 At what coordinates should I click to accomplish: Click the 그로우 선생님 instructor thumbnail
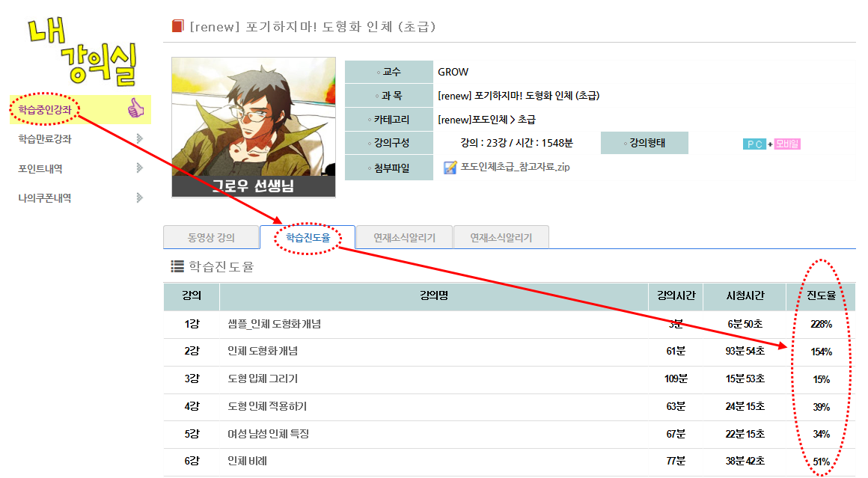(x=254, y=127)
